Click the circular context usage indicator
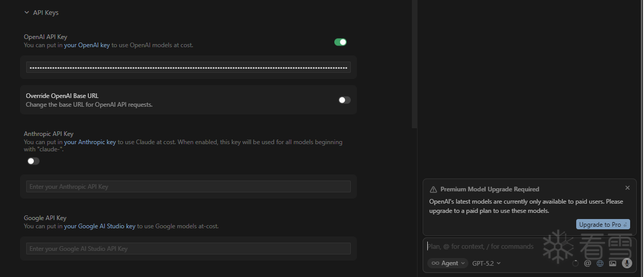The image size is (644, 277). (575, 263)
